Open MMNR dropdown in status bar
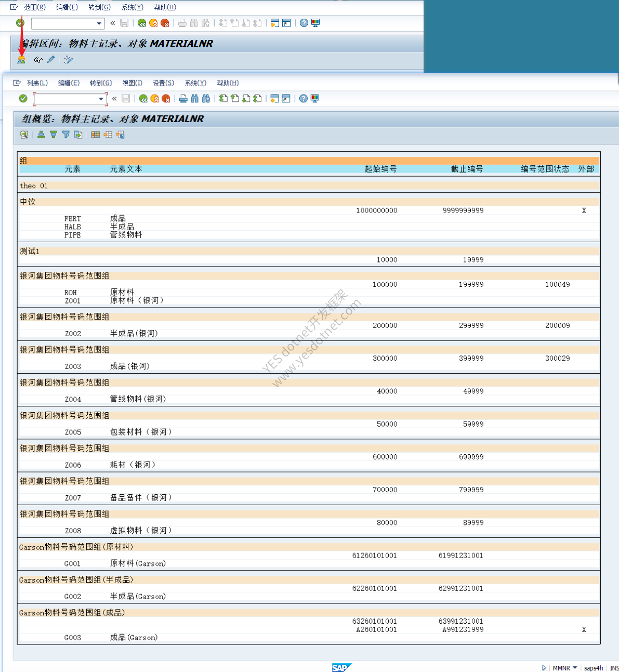 pyautogui.click(x=575, y=668)
